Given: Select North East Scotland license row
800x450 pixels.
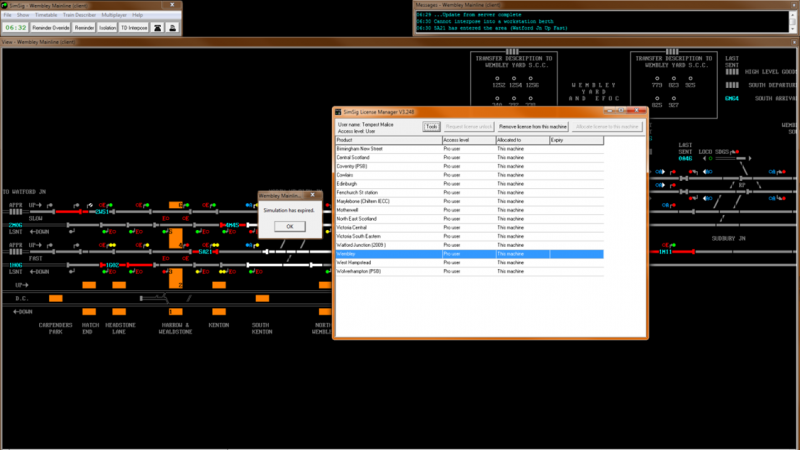Looking at the screenshot, I should (x=469, y=219).
